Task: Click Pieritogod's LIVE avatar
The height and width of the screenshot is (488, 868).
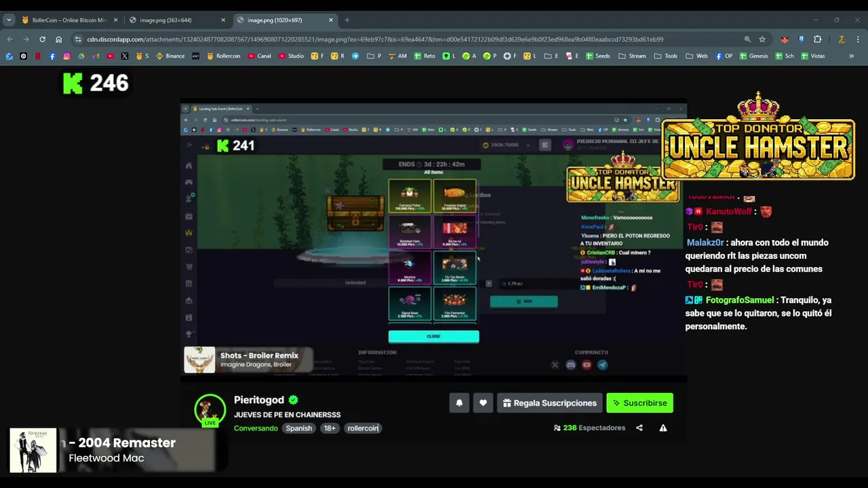Action: pyautogui.click(x=210, y=410)
